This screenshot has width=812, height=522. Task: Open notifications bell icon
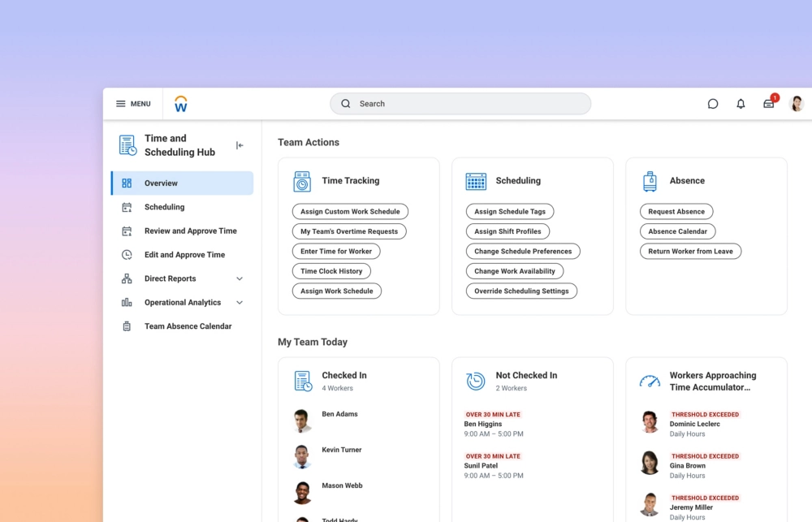tap(741, 104)
